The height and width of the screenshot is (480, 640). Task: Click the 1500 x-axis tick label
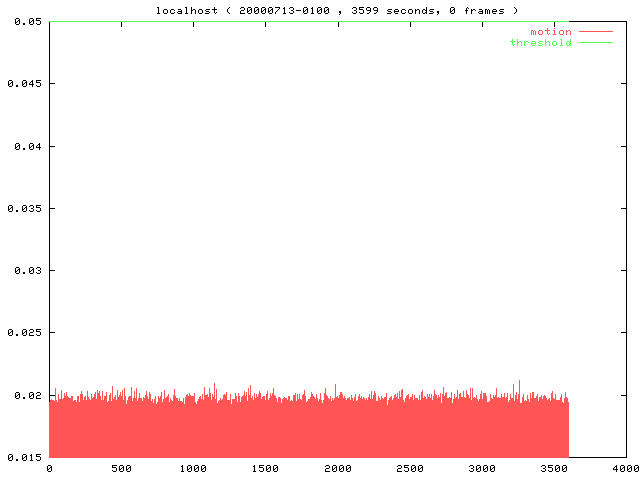point(265,468)
